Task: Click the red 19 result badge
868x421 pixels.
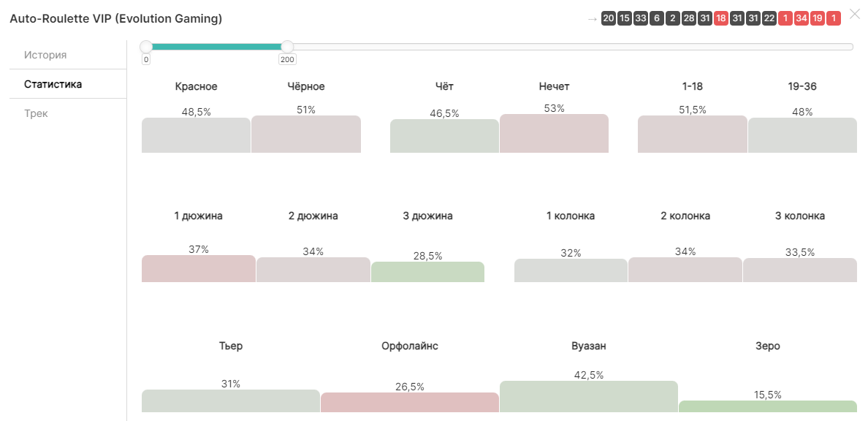Action: (818, 19)
